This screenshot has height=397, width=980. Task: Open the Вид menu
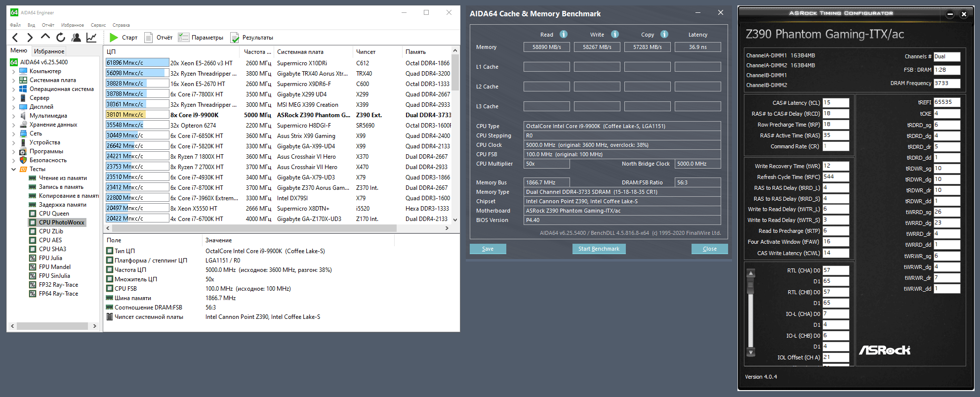coord(31,25)
